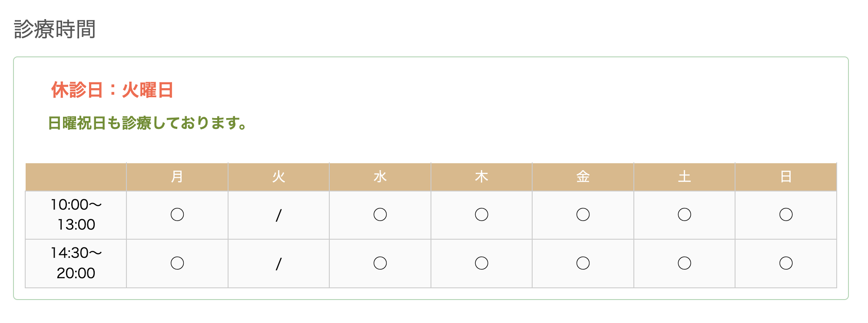Click the Thursday morning circle mark
This screenshot has height=323, width=868.
pyautogui.click(x=481, y=214)
